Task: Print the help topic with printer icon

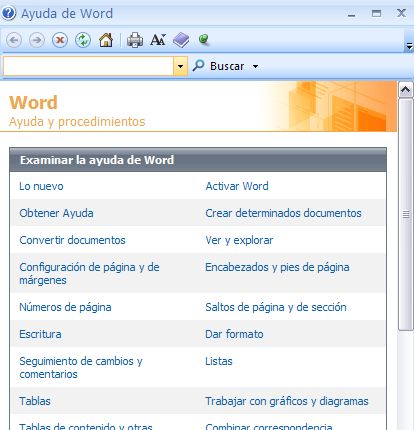Action: pyautogui.click(x=135, y=40)
